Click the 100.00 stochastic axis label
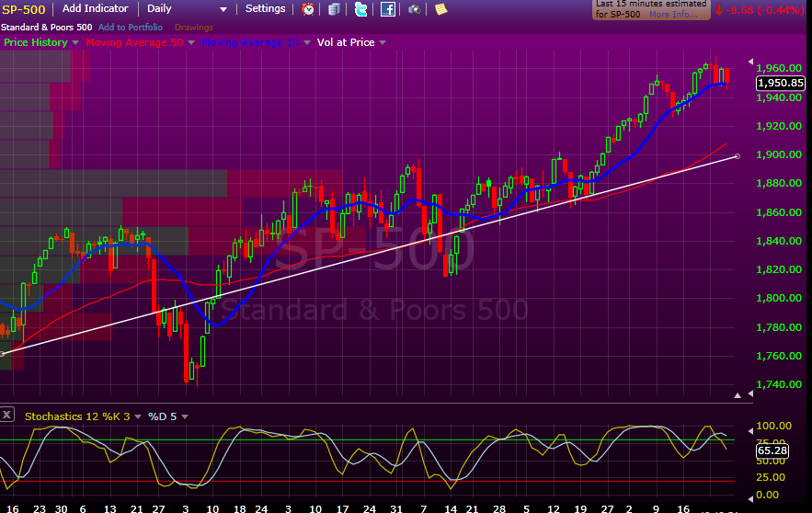 pos(773,426)
